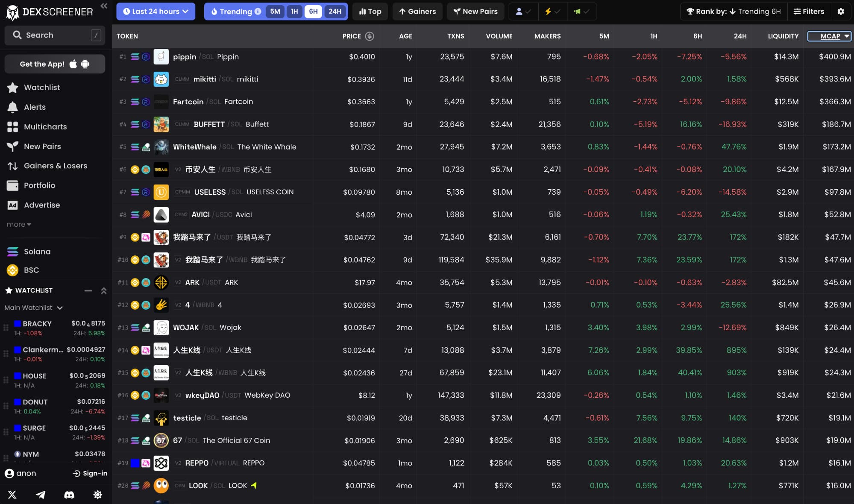Open Multicharts from sidebar
854x504 pixels.
45,126
